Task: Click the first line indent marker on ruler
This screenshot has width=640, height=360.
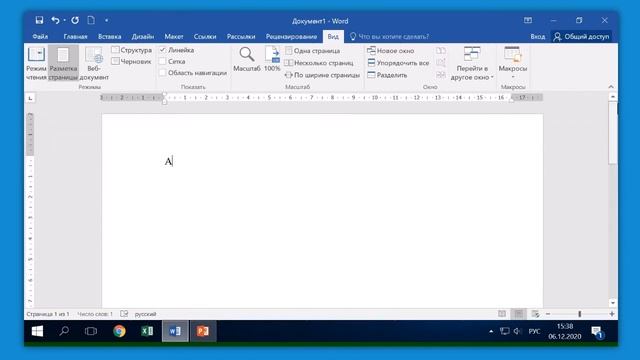Action: (x=164, y=95)
